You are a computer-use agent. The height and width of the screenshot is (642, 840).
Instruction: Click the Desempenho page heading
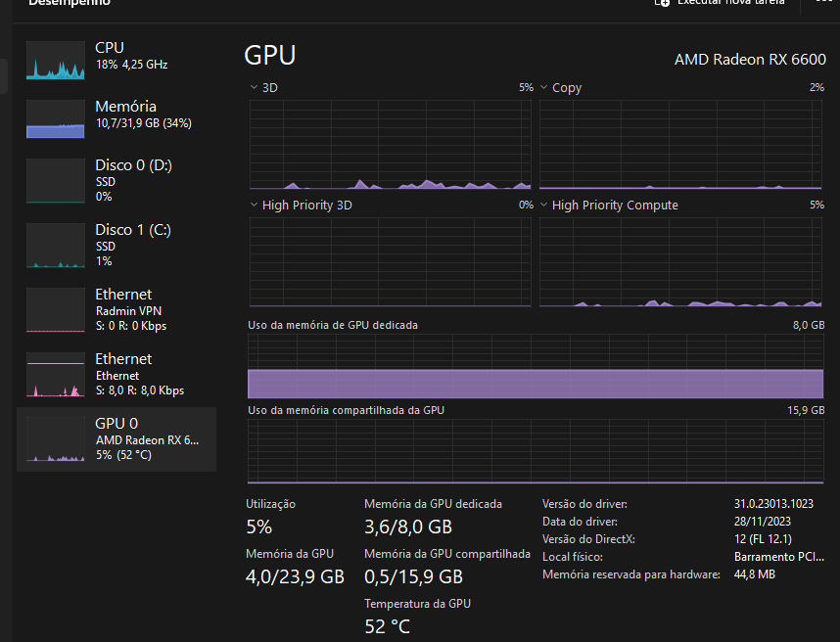click(x=70, y=3)
